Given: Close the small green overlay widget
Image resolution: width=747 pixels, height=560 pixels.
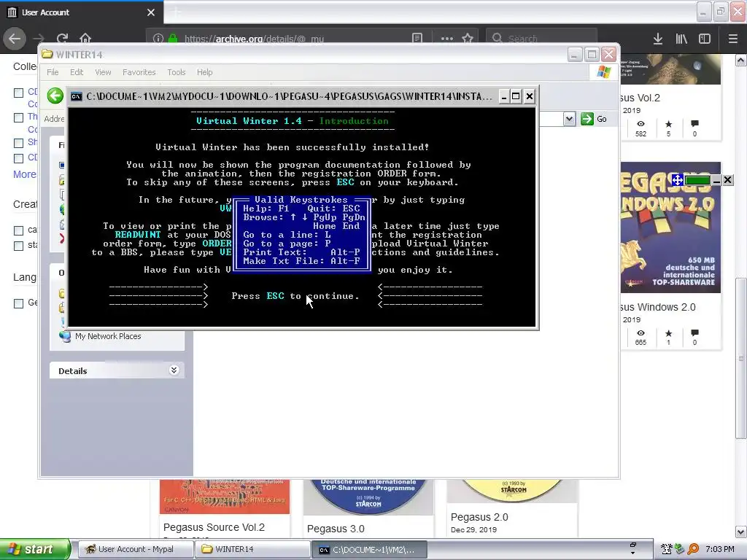Looking at the screenshot, I should 727,180.
